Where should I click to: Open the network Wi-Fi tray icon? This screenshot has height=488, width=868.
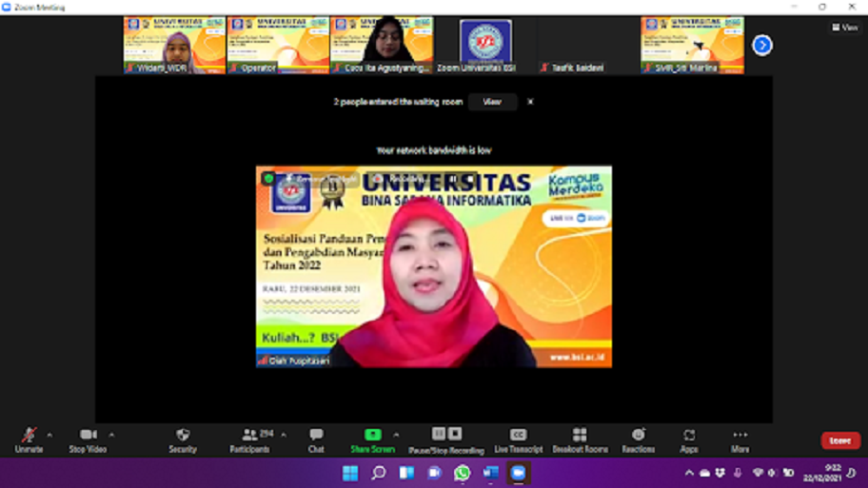(x=758, y=473)
